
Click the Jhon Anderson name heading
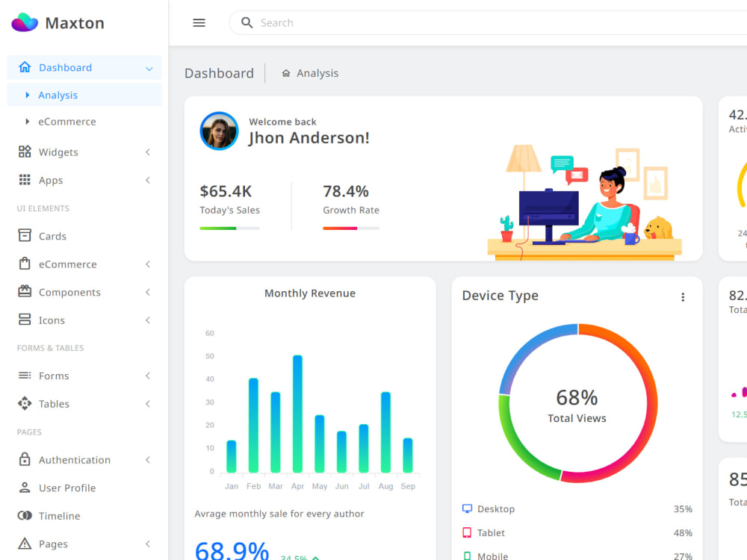[309, 137]
